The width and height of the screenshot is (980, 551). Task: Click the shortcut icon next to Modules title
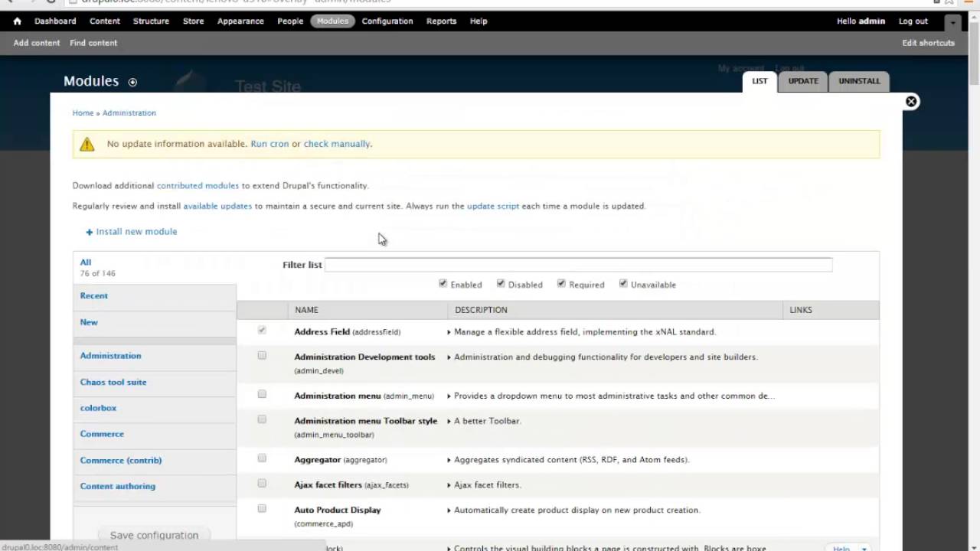coord(132,82)
